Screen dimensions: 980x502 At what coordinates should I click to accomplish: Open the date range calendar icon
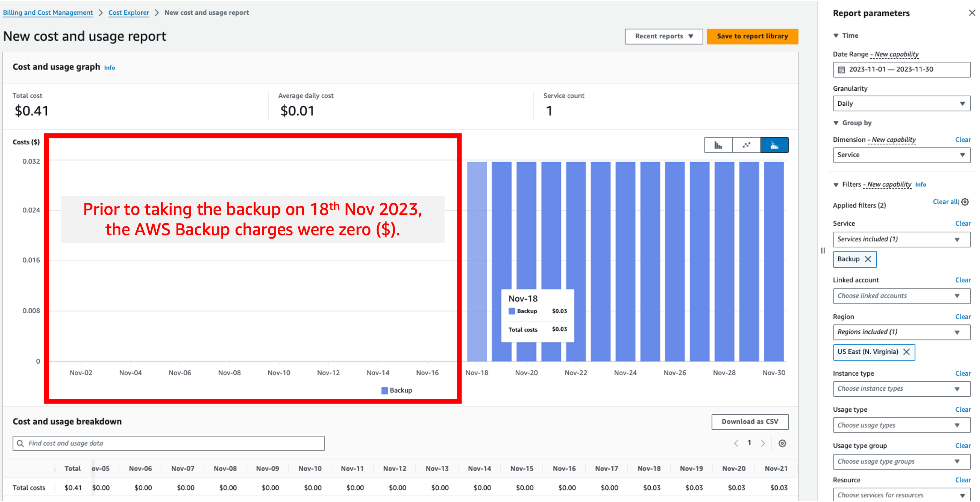point(841,69)
